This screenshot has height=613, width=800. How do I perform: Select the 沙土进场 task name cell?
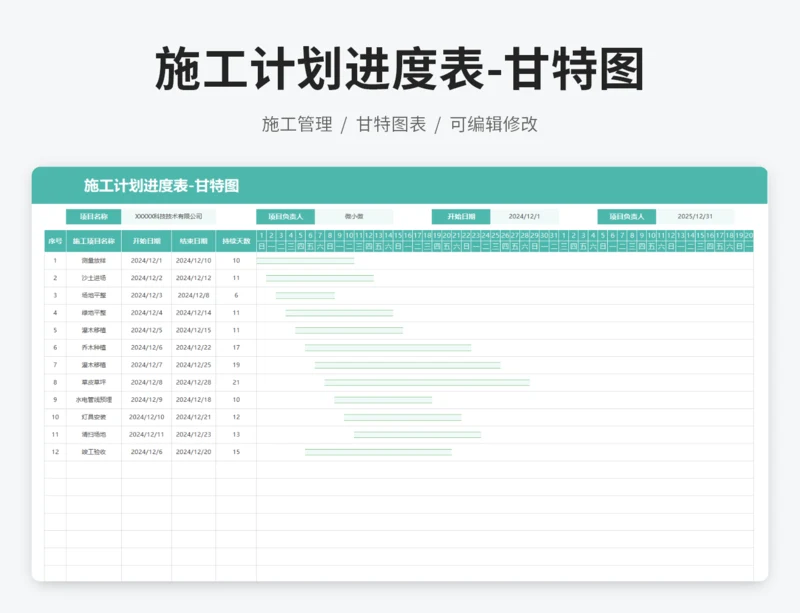(x=94, y=278)
